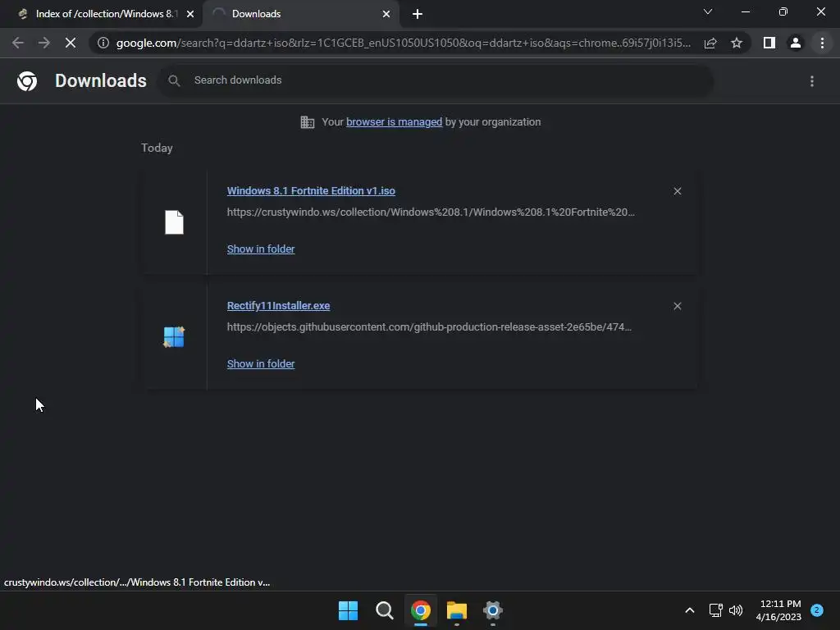Open the tab search dropdown
The width and height of the screenshot is (840, 630).
click(x=708, y=11)
